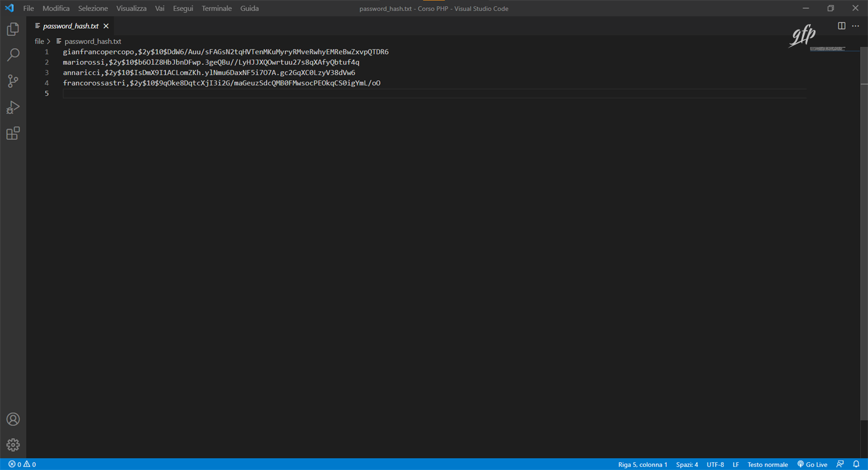Open the Extensions view
This screenshot has height=470, width=868.
tap(13, 133)
